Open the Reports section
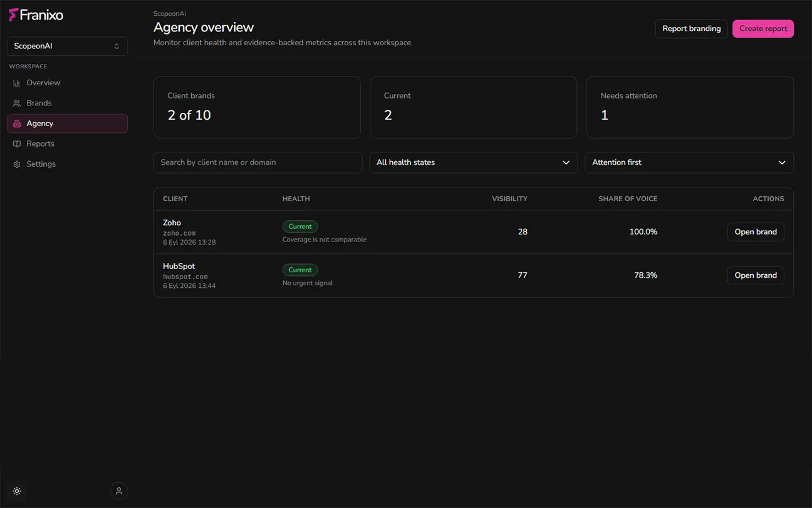812x508 pixels. point(67,144)
